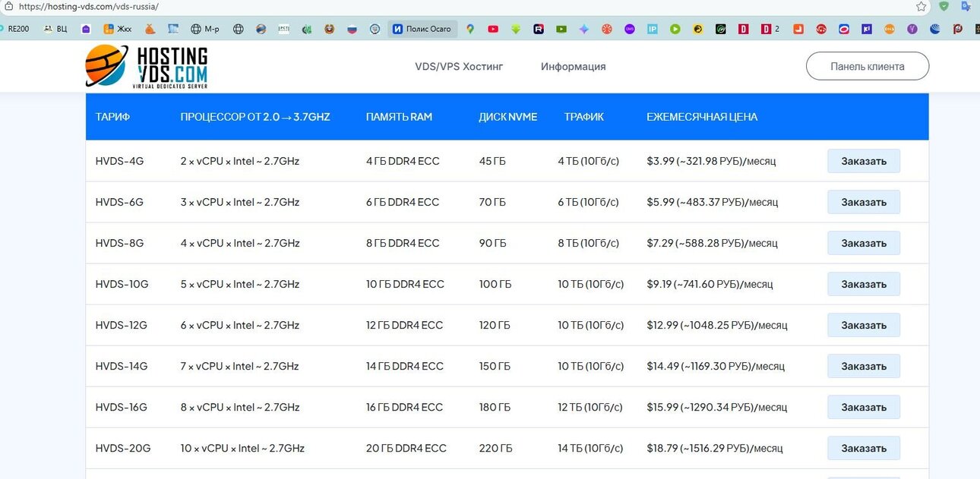Open the purple DMS circle bookmark
This screenshot has height=479, width=980.
click(x=629, y=29)
